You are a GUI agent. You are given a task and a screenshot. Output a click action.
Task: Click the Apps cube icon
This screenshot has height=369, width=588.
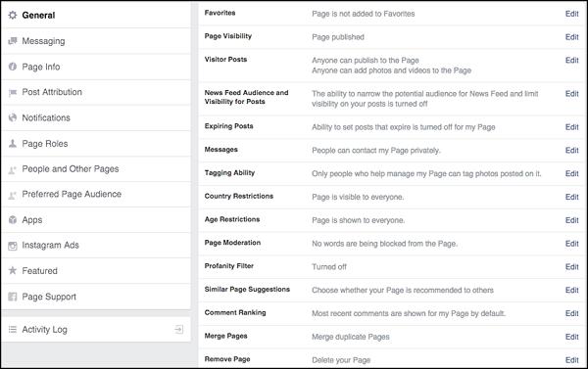(x=13, y=220)
